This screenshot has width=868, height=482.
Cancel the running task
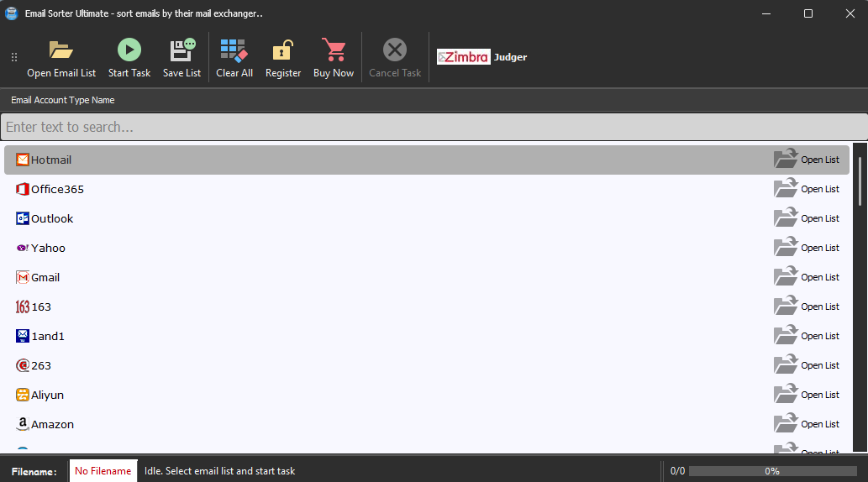point(395,58)
